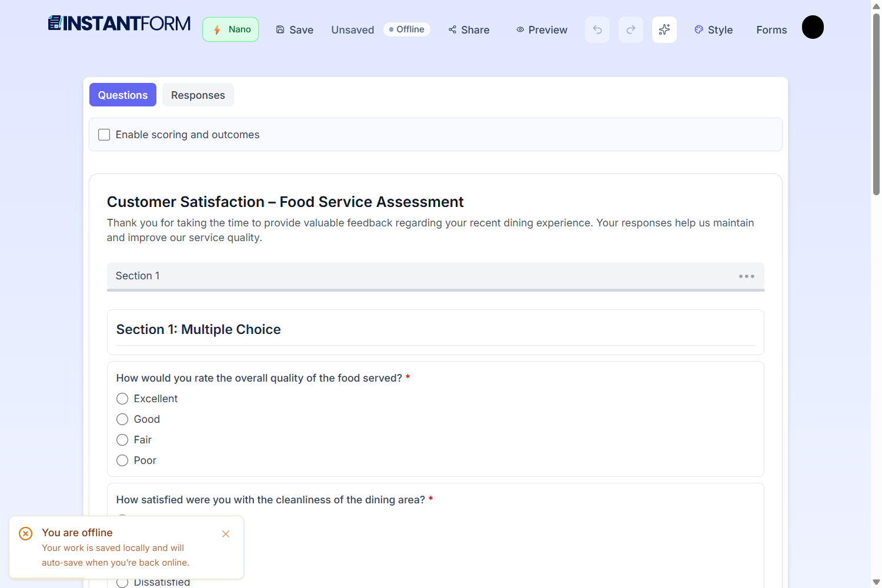Open the AI sparkle assistant
Screen dimensions: 882x588
(x=664, y=29)
